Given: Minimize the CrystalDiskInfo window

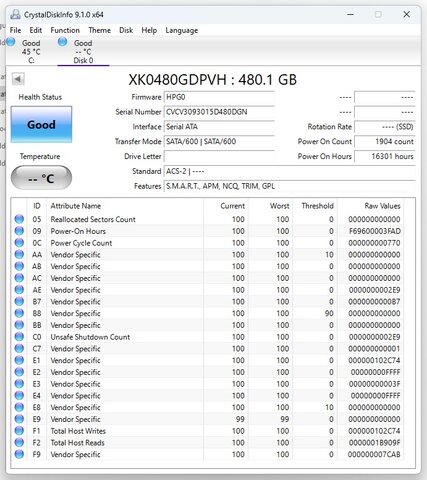Looking at the screenshot, I should (x=350, y=14).
